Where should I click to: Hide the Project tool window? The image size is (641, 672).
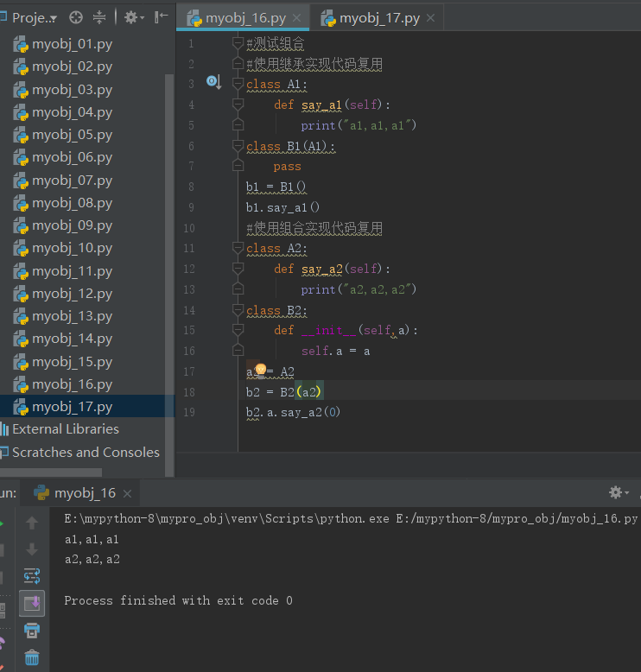(162, 17)
